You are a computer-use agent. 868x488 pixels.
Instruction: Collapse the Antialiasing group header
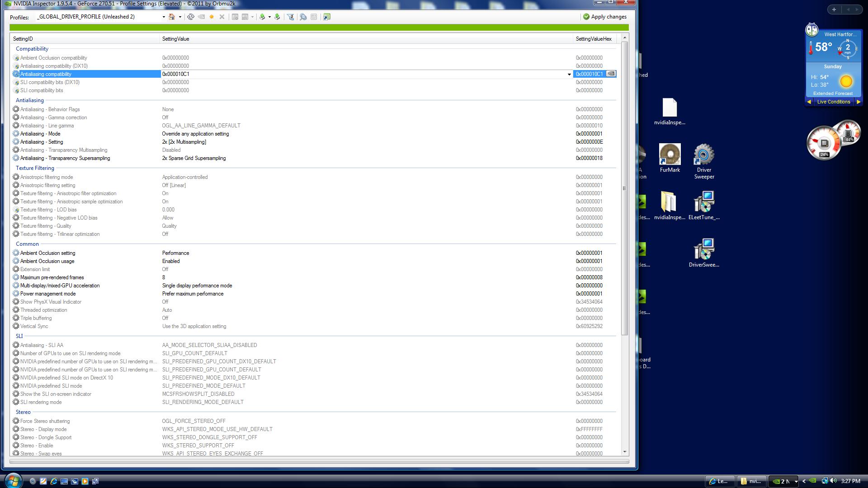[30, 100]
